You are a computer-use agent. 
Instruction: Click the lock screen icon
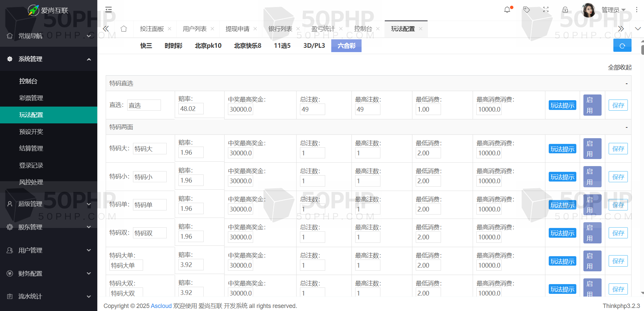coord(565,10)
